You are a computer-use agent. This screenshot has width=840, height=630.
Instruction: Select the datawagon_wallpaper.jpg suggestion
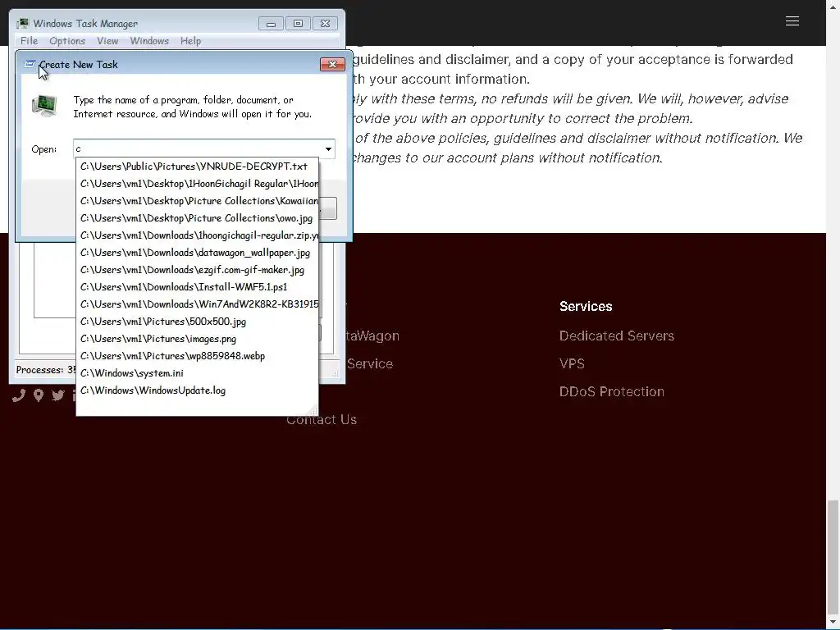pyautogui.click(x=197, y=253)
